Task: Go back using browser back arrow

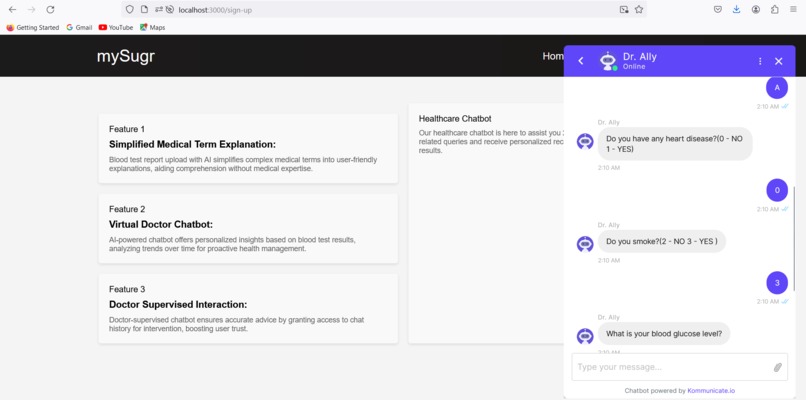Action: (12, 9)
